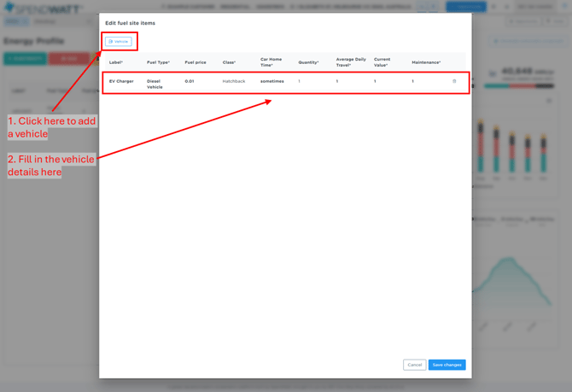Click the Edit fuel site items title
This screenshot has width=572, height=392.
pyautogui.click(x=131, y=23)
